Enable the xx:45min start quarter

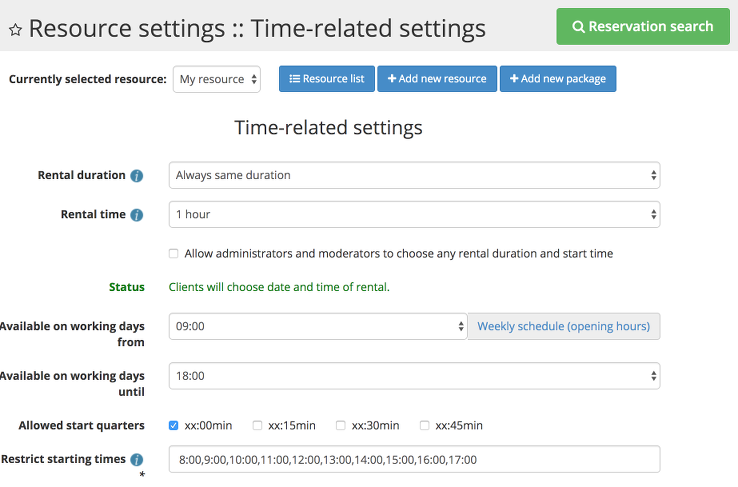(425, 425)
